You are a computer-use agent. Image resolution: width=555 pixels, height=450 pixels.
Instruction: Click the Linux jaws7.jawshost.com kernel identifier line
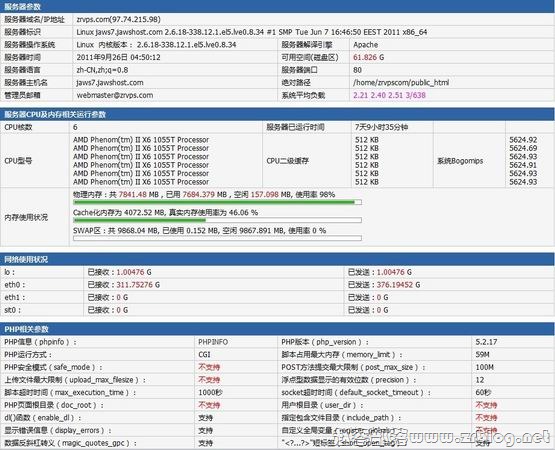click(252, 32)
